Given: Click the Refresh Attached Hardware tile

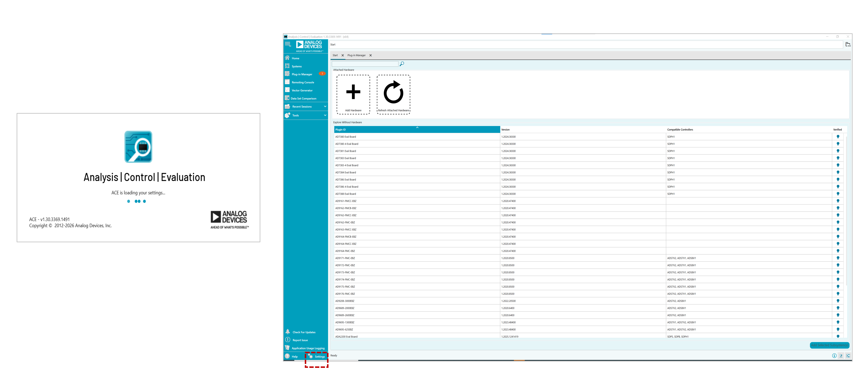Looking at the screenshot, I should tap(393, 95).
